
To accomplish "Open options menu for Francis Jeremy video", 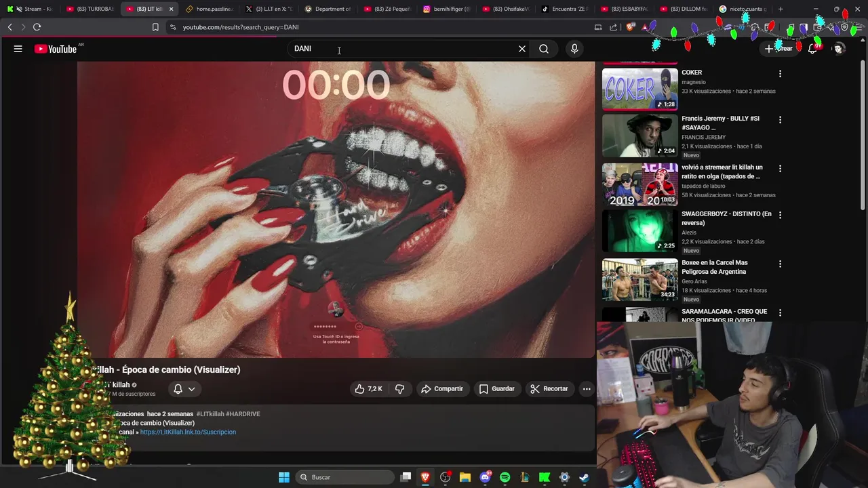I will 780,119.
